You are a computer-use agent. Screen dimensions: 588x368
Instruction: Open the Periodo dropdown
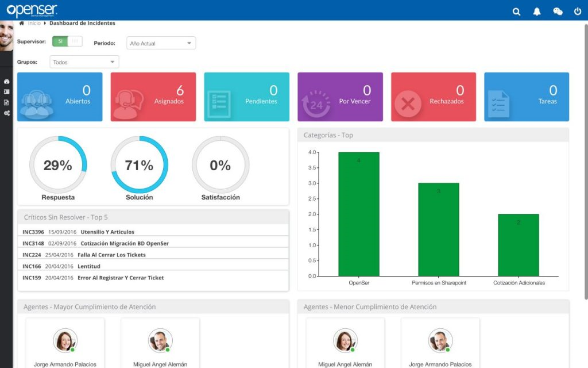161,43
